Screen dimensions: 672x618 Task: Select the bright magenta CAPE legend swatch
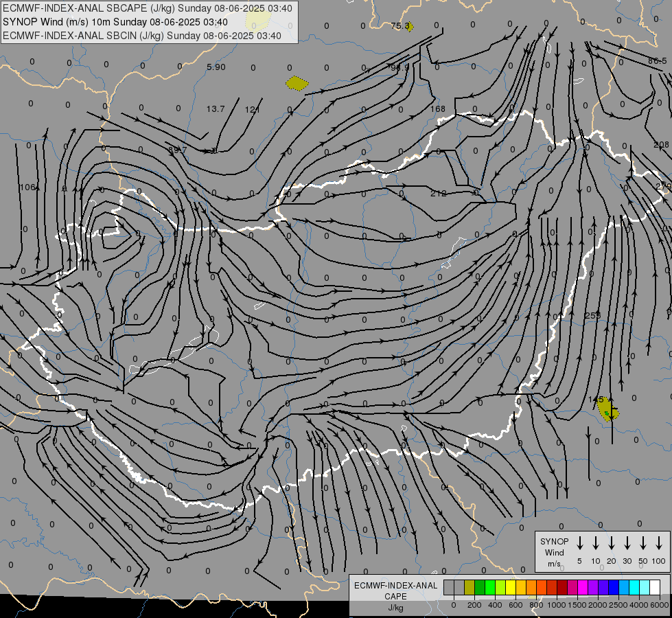[583, 587]
